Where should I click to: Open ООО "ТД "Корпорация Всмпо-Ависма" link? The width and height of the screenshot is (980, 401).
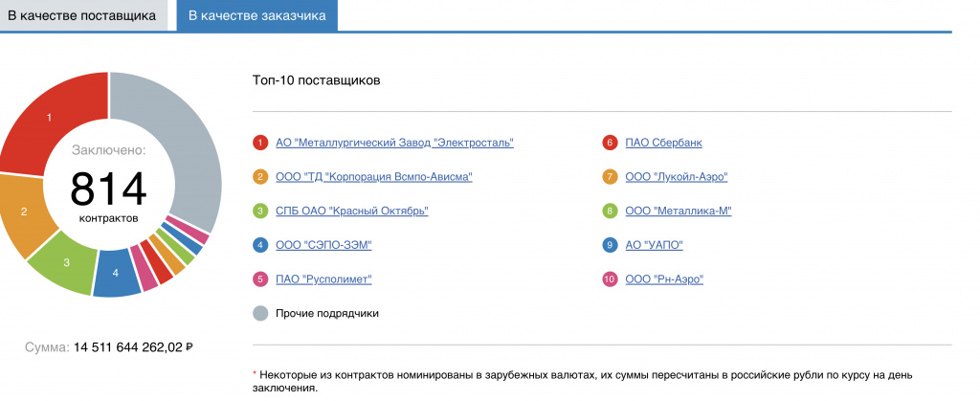click(374, 177)
